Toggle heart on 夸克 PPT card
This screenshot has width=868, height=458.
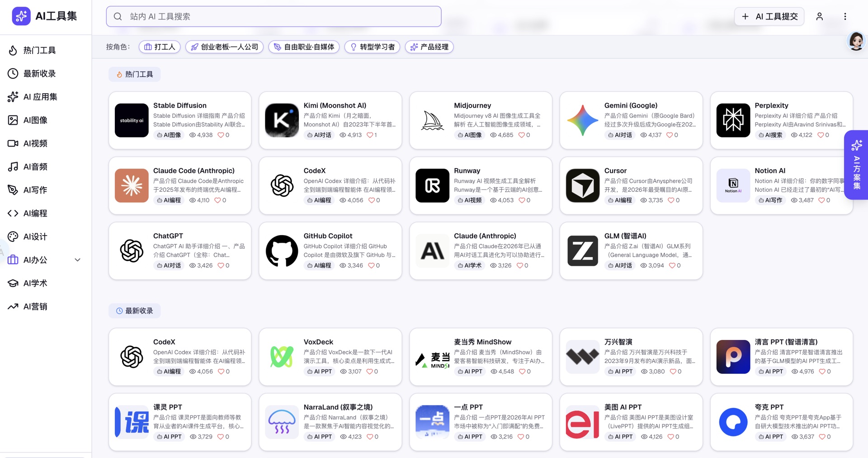click(x=822, y=437)
